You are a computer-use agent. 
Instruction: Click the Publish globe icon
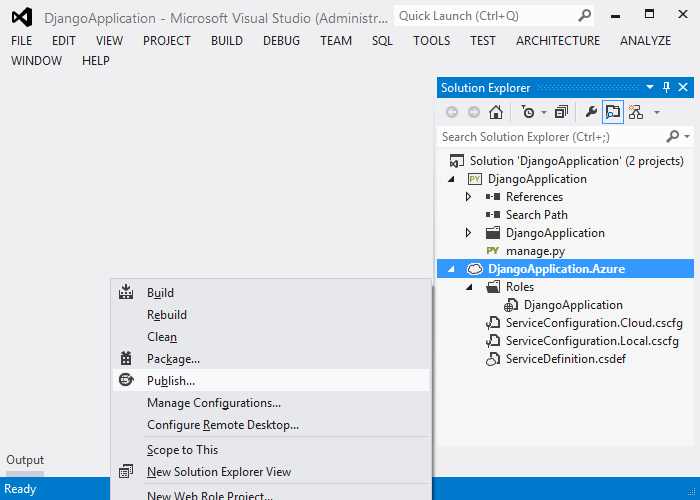coord(126,380)
